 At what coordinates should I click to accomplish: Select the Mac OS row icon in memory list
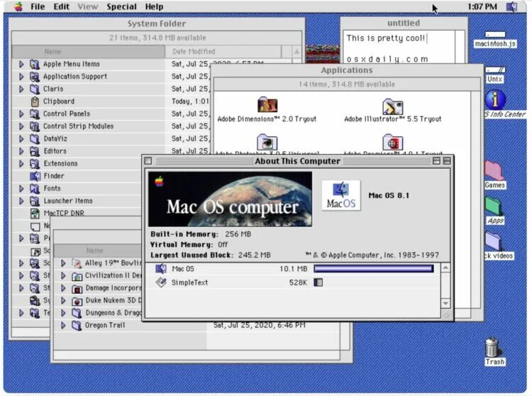(x=161, y=269)
